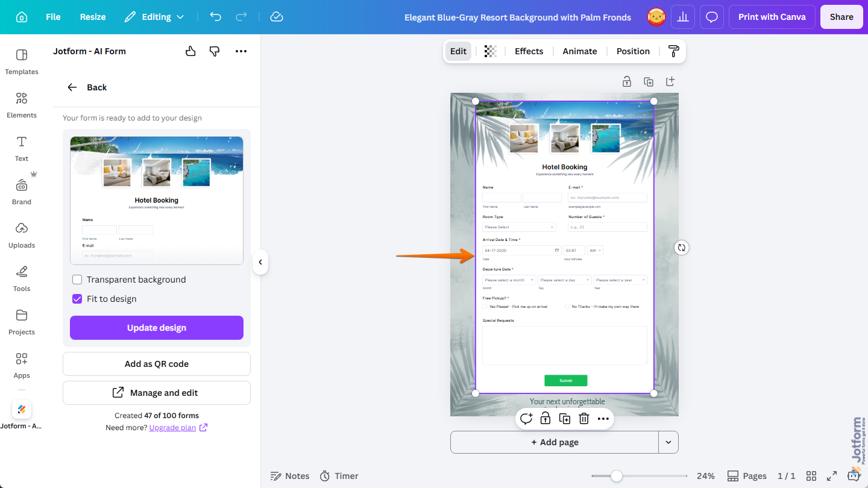Open the Pages view
The height and width of the screenshot is (488, 868).
tap(747, 476)
